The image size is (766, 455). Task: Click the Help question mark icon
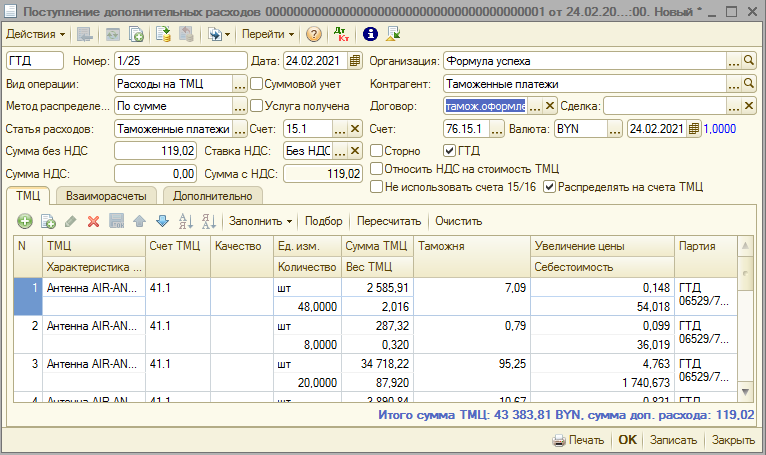pos(314,34)
